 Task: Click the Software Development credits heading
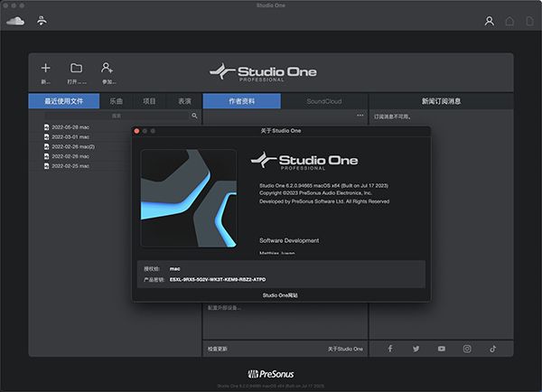click(x=289, y=240)
